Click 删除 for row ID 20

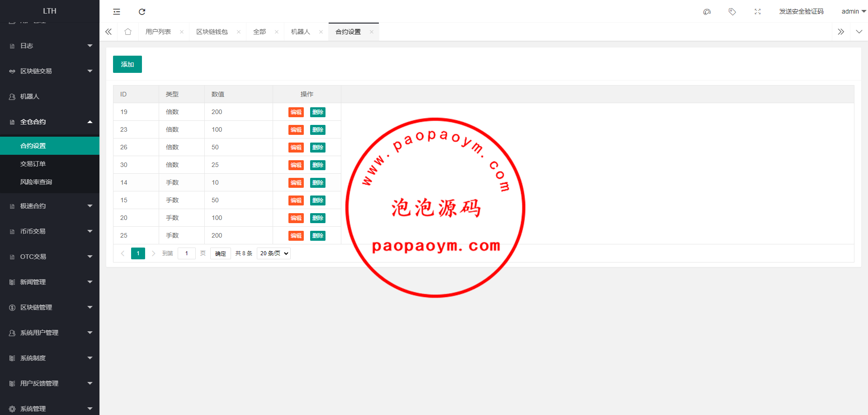[318, 218]
